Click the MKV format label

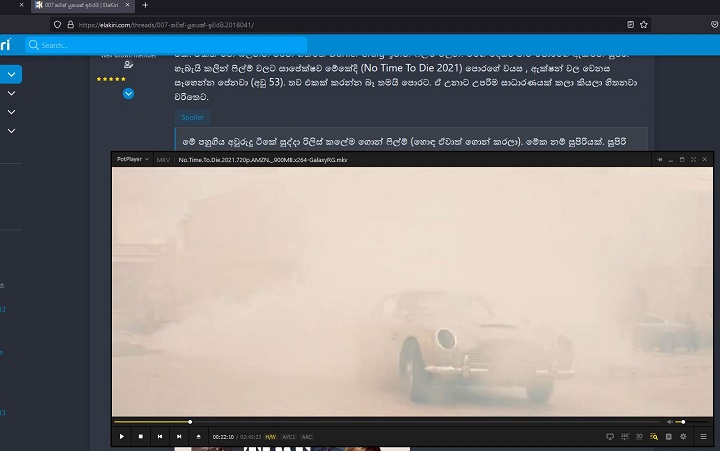pyautogui.click(x=163, y=160)
